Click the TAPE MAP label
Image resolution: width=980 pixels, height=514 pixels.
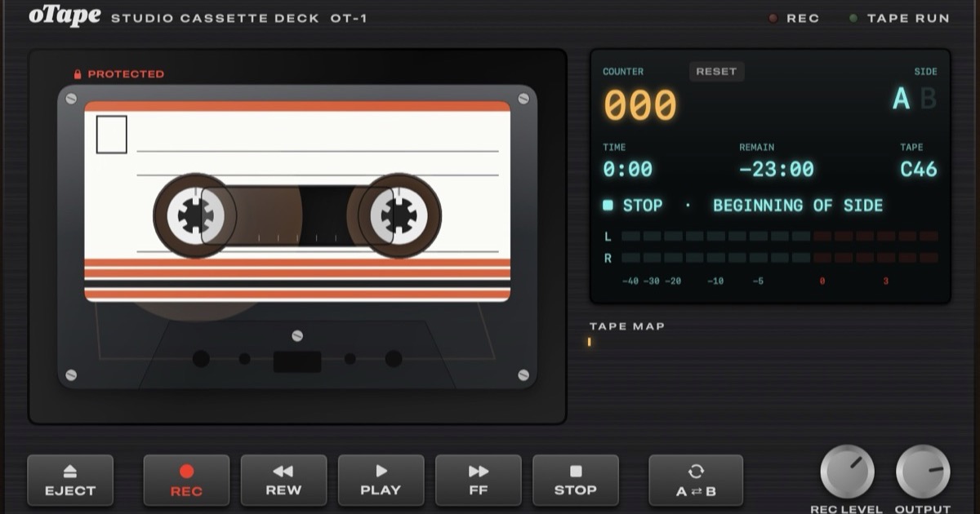[627, 326]
